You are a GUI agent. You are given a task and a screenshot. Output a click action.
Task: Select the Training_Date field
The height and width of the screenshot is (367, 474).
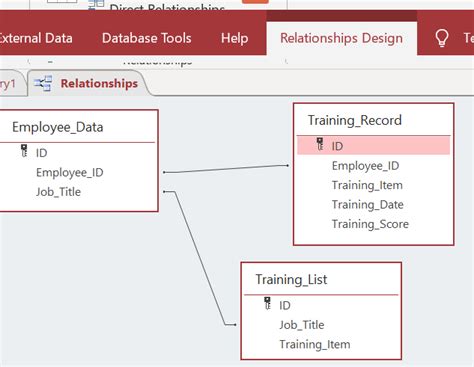pyautogui.click(x=367, y=205)
